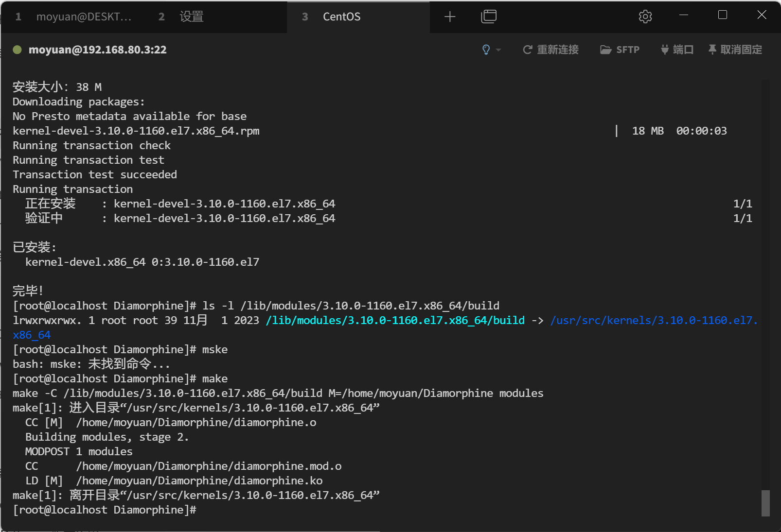This screenshot has width=781, height=532.
Task: Open settings via the gear icon
Action: click(645, 17)
